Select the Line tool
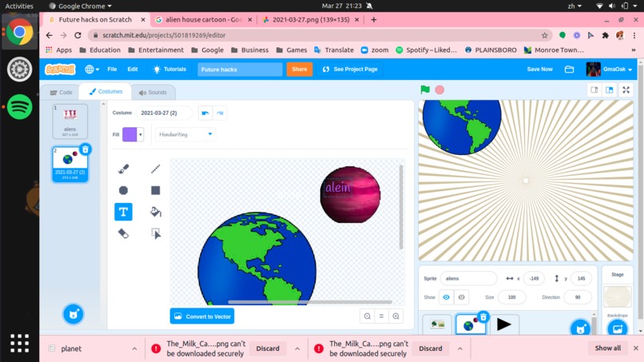 click(x=155, y=169)
